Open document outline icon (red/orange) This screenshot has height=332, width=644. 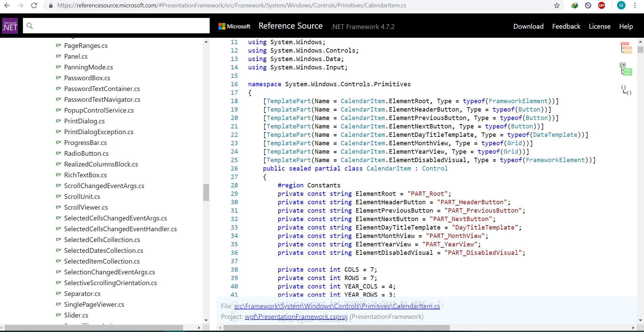(626, 48)
